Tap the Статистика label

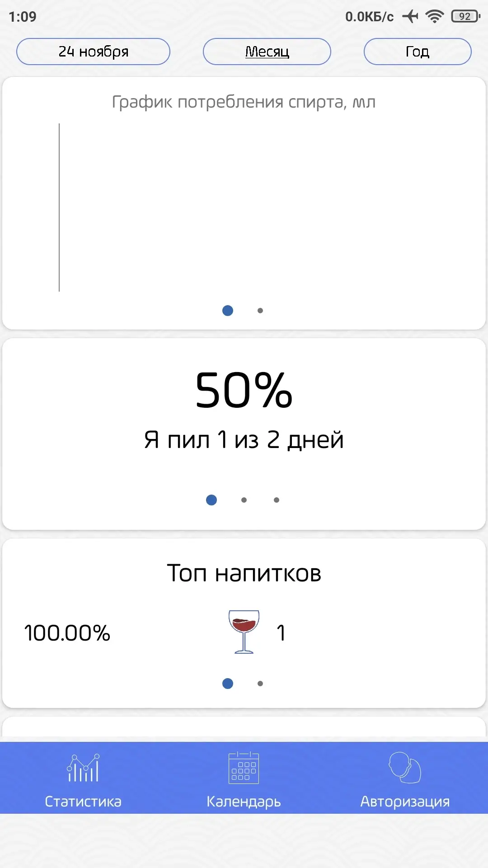83,802
